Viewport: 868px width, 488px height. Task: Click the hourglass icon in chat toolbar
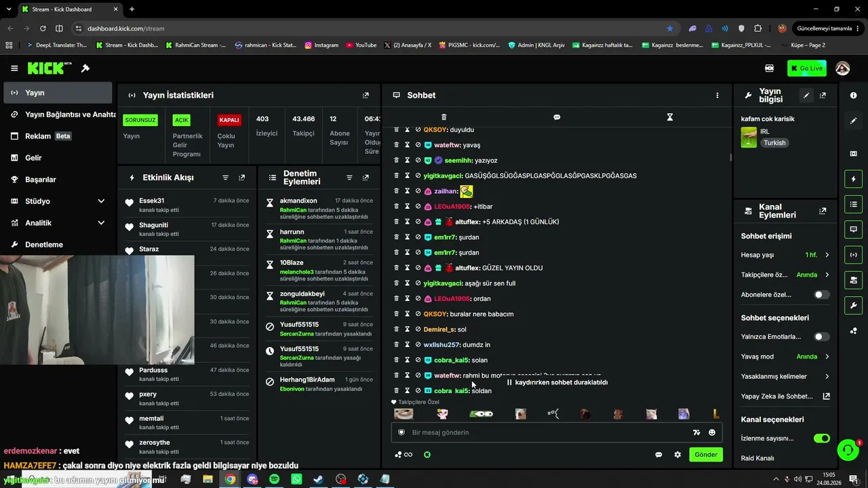coord(669,117)
